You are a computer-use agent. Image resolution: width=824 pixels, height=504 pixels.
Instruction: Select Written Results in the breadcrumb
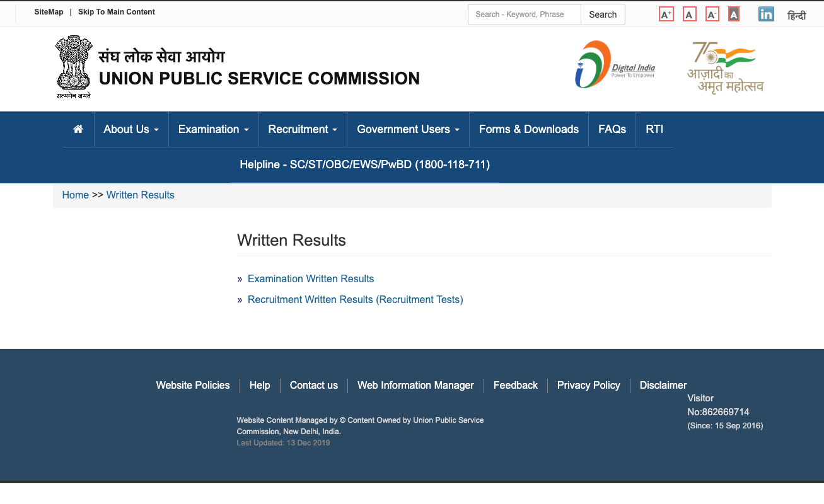pos(141,195)
